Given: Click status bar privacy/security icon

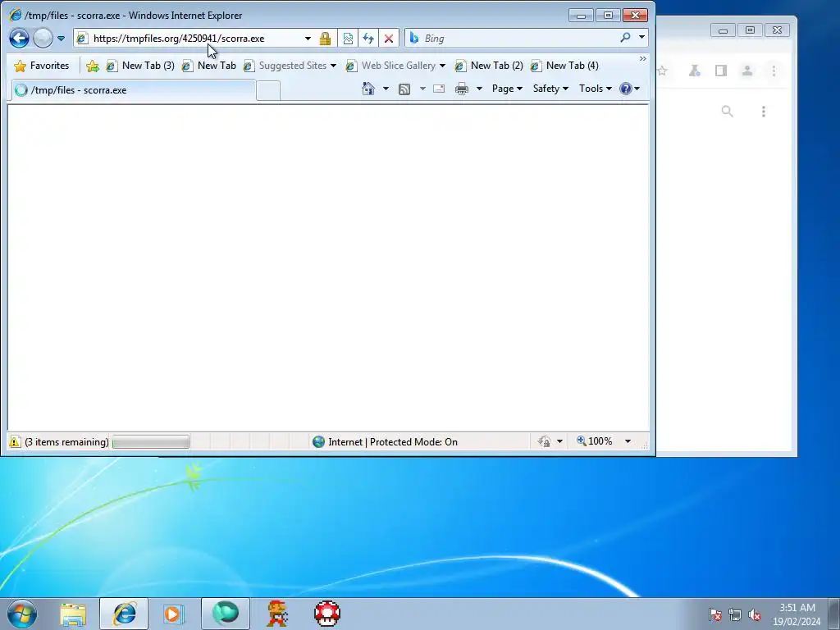Looking at the screenshot, I should [545, 442].
